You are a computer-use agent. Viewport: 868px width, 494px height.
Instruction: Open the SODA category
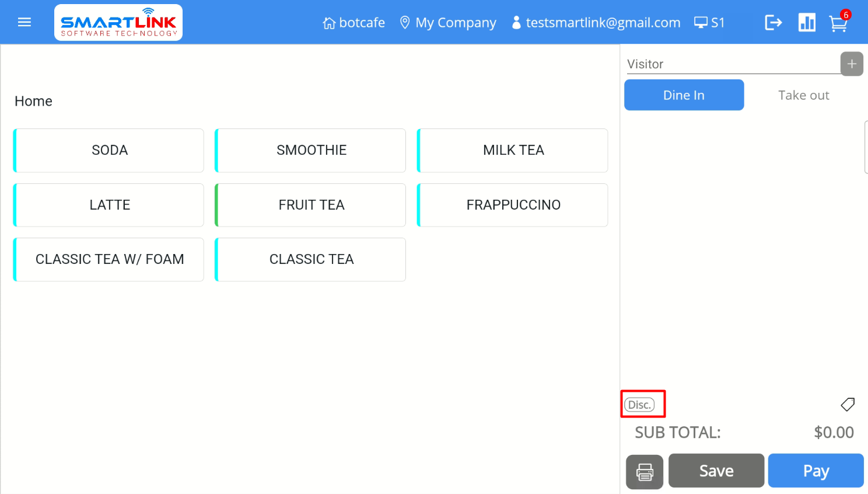pyautogui.click(x=109, y=151)
